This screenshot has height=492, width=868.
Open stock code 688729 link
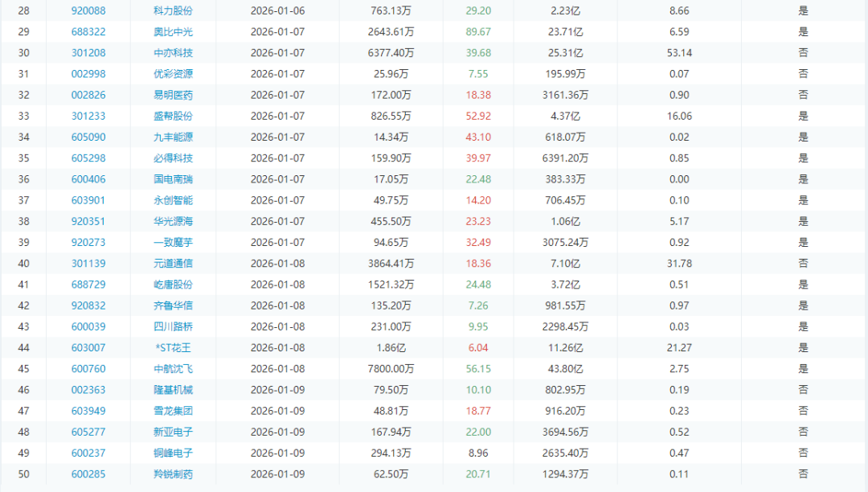(x=88, y=284)
